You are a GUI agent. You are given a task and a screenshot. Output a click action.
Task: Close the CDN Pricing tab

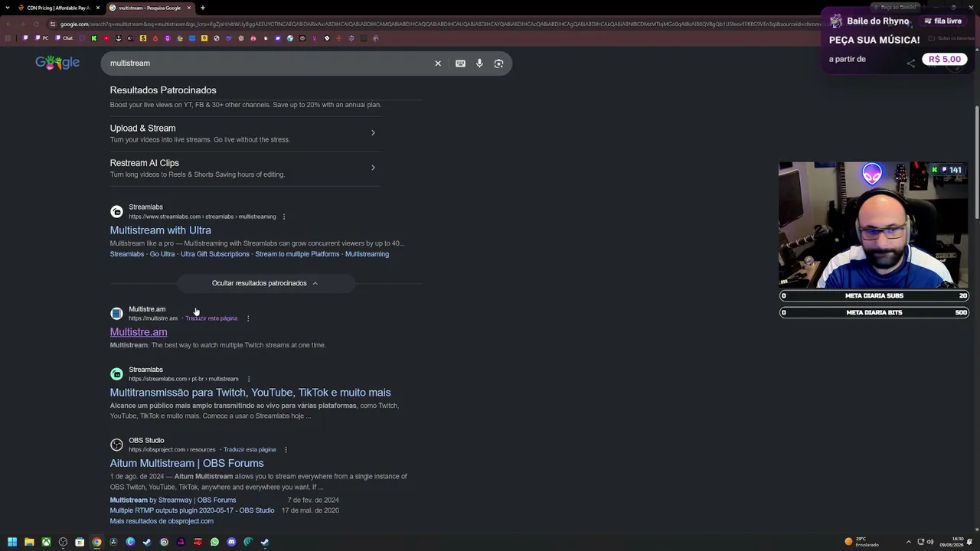[x=98, y=8]
